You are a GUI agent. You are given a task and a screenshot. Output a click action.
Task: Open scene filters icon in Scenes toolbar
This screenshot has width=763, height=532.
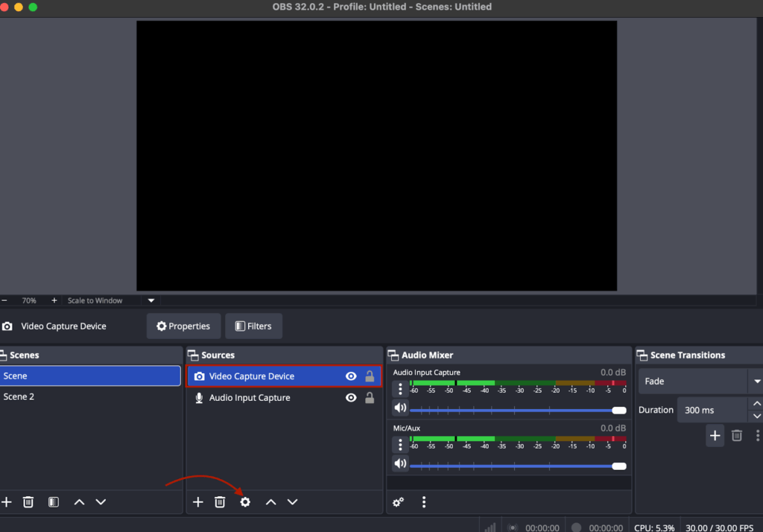(53, 502)
